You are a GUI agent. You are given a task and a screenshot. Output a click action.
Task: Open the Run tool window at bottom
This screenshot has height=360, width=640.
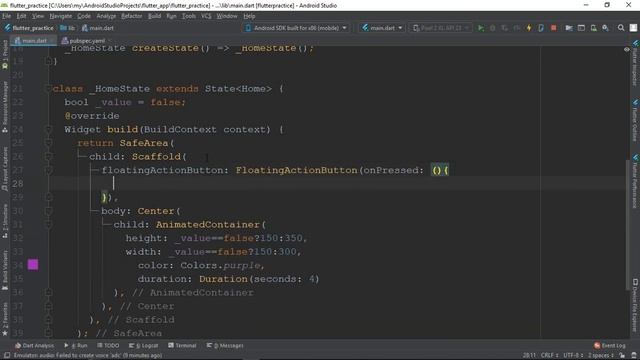[76, 345]
